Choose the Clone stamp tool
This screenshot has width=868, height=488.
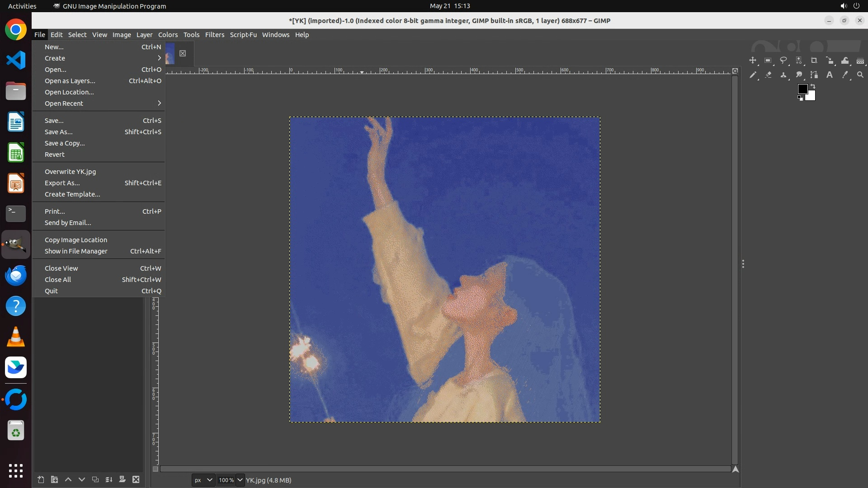coord(783,75)
